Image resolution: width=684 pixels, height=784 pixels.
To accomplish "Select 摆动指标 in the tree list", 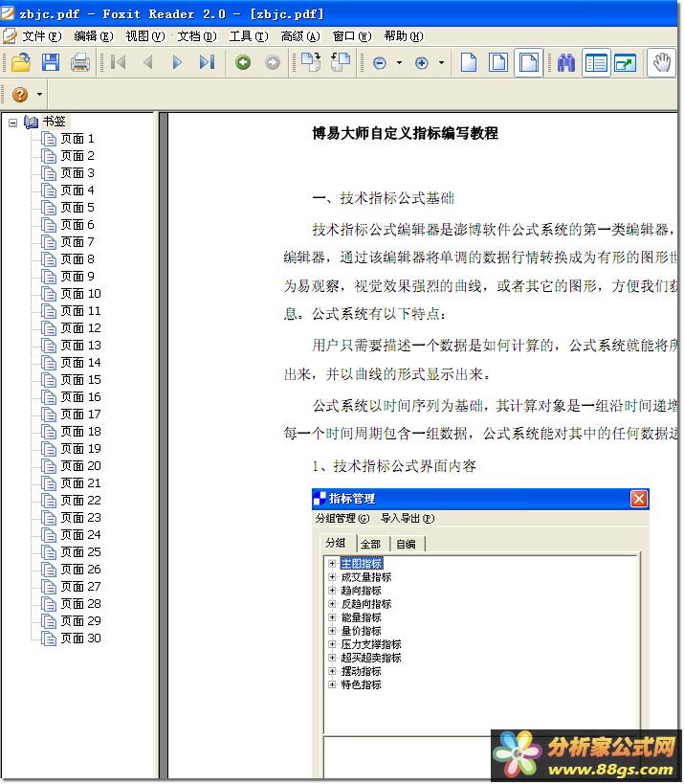I will 362,671.
